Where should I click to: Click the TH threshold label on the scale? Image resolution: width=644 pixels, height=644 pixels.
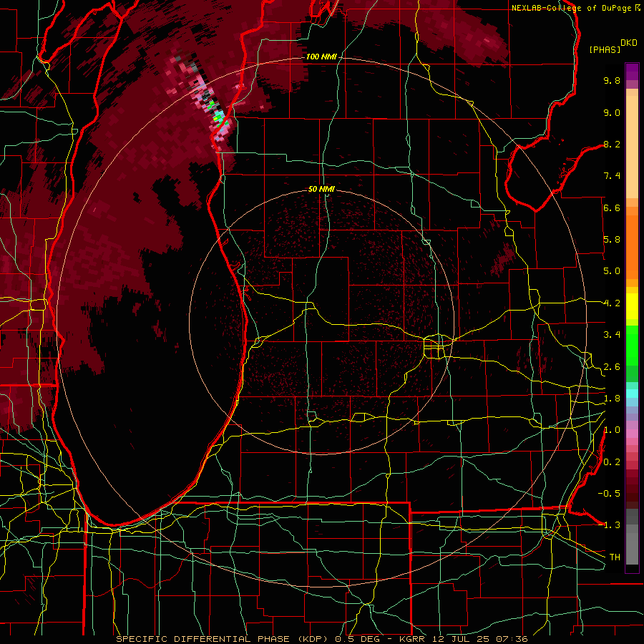click(615, 557)
